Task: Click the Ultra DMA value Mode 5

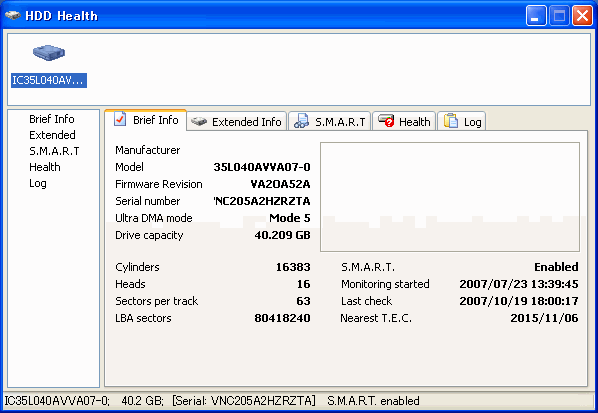Action: [x=290, y=218]
